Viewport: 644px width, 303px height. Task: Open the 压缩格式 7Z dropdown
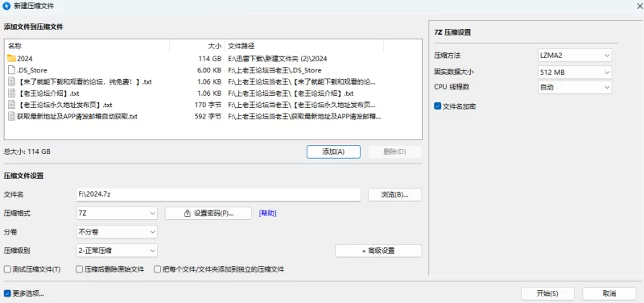(117, 214)
